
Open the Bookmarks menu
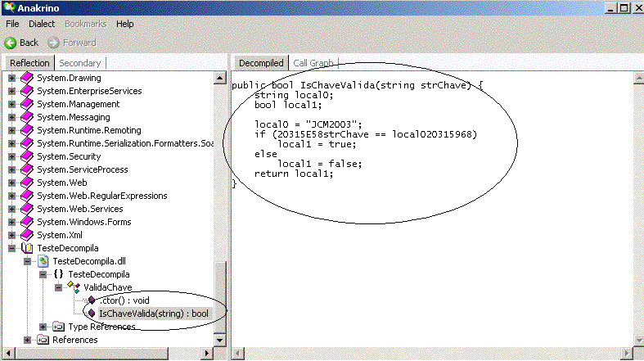point(85,24)
